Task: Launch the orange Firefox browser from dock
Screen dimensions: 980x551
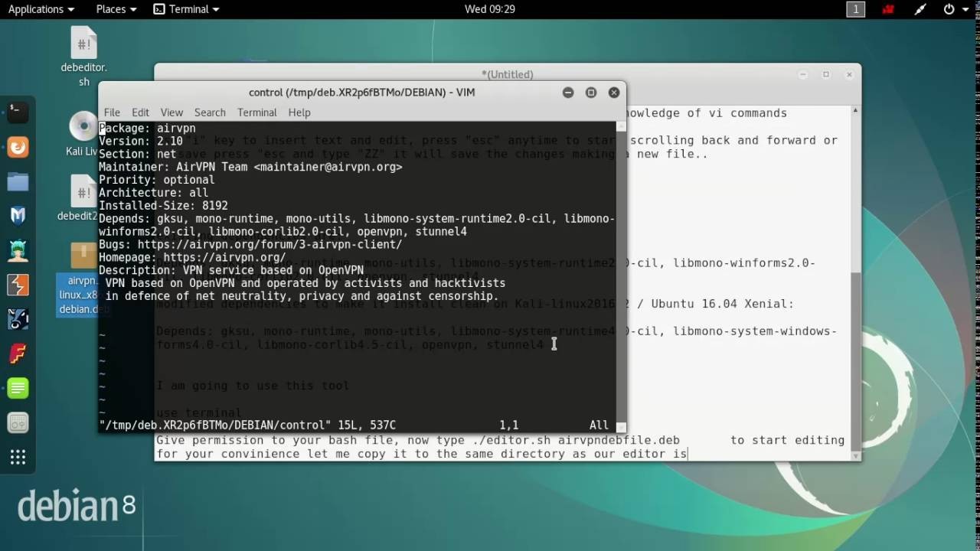Action: [x=18, y=147]
